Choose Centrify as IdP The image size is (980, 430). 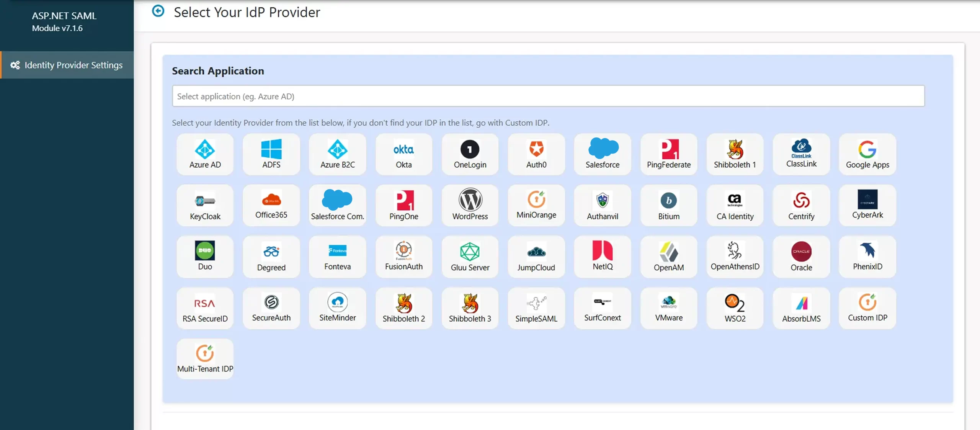pyautogui.click(x=801, y=206)
